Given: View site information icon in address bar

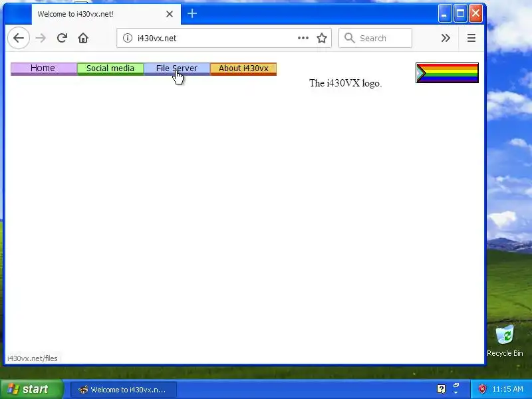Looking at the screenshot, I should pos(128,38).
